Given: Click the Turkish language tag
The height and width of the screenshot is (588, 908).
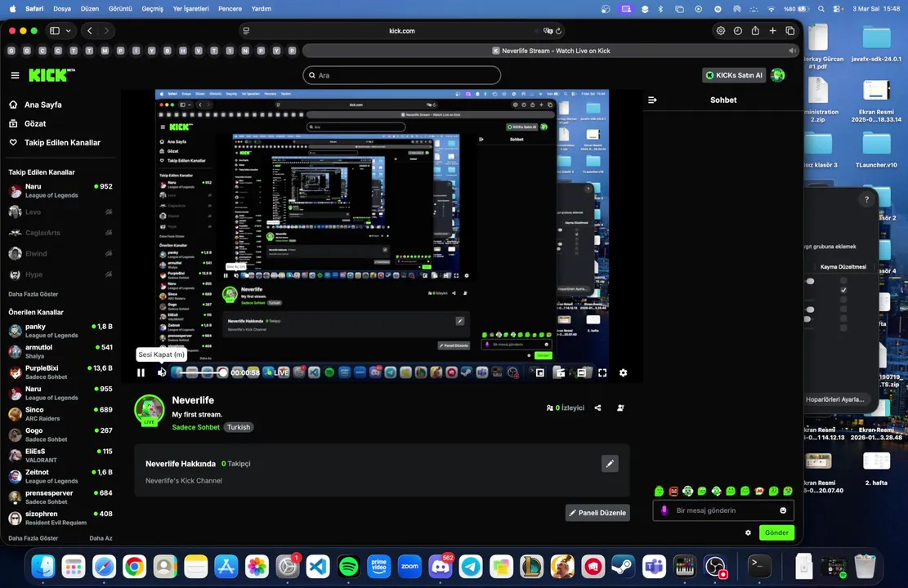Looking at the screenshot, I should (x=239, y=427).
